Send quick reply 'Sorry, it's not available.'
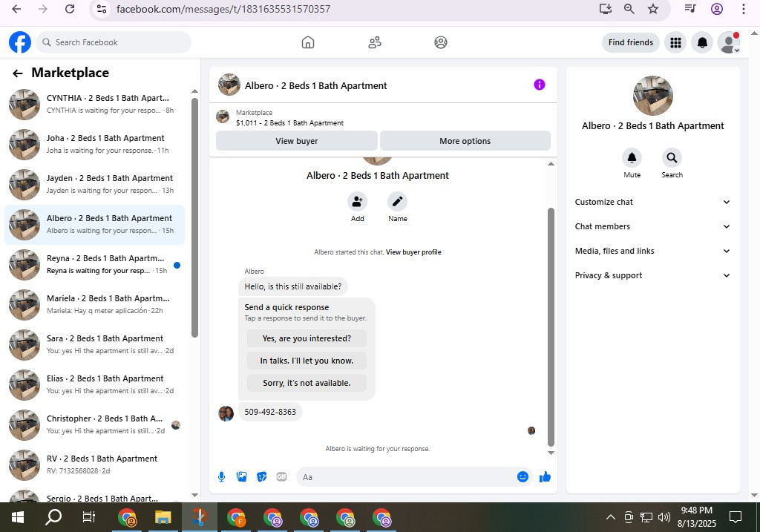Screen dimensions: 760x532 point(307,384)
